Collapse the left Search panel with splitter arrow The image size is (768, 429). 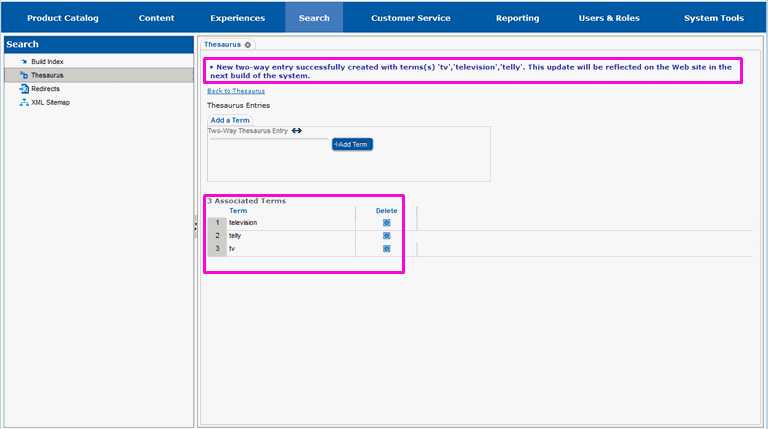195,226
